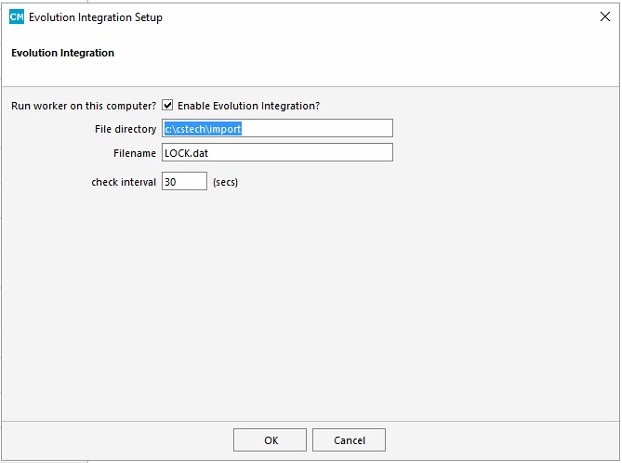This screenshot has height=463, width=622.
Task: Untick the Enable Evolution Integration checkbox
Action: (x=167, y=105)
